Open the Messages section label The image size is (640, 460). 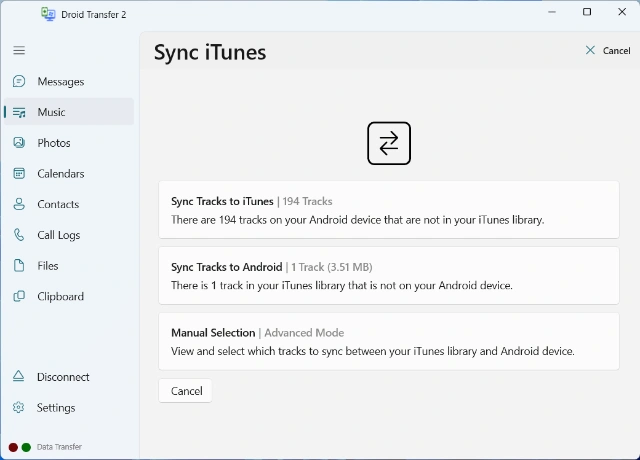[60, 82]
